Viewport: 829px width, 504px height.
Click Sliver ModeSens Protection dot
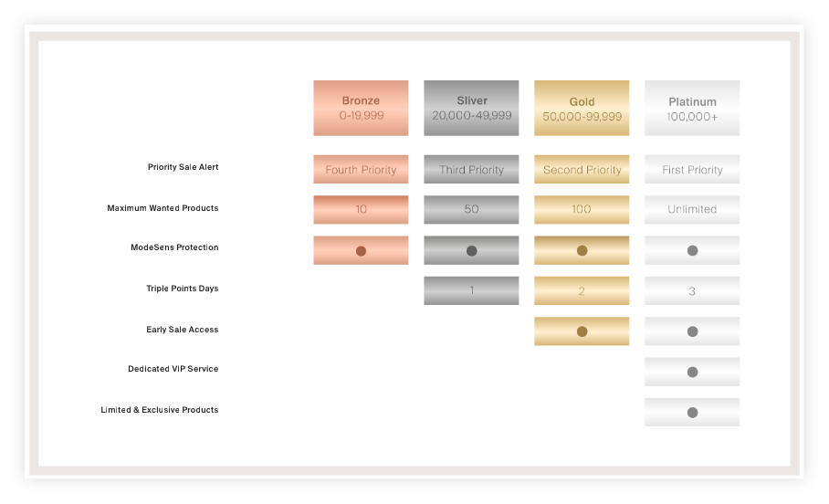[471, 250]
